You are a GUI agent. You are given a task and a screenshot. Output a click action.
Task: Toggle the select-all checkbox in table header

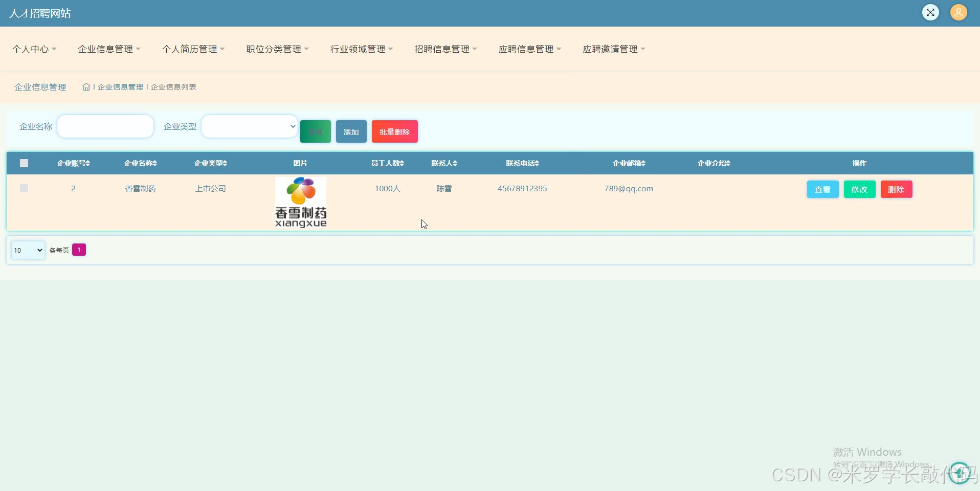click(x=24, y=163)
